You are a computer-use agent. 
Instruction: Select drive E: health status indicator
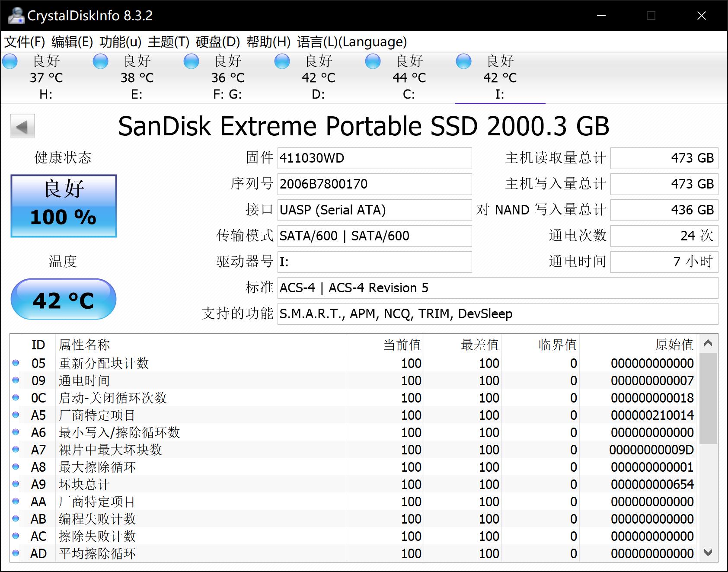pyautogui.click(x=100, y=61)
